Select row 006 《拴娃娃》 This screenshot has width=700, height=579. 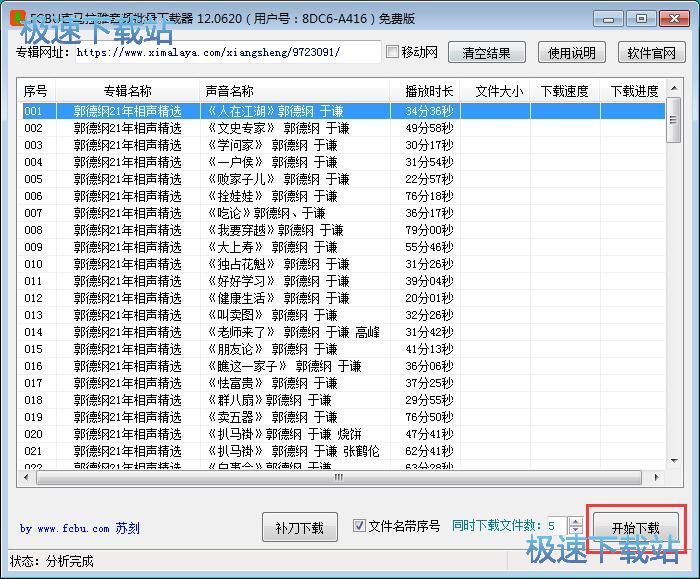(x=342, y=196)
